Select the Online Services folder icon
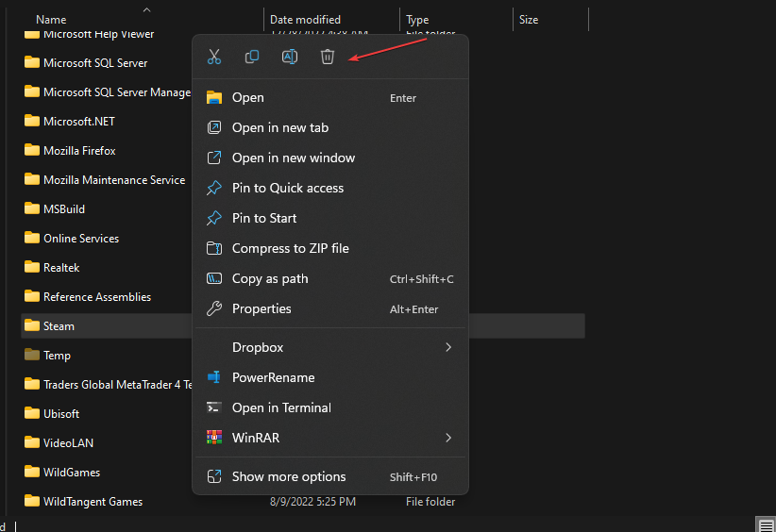 pyautogui.click(x=32, y=238)
